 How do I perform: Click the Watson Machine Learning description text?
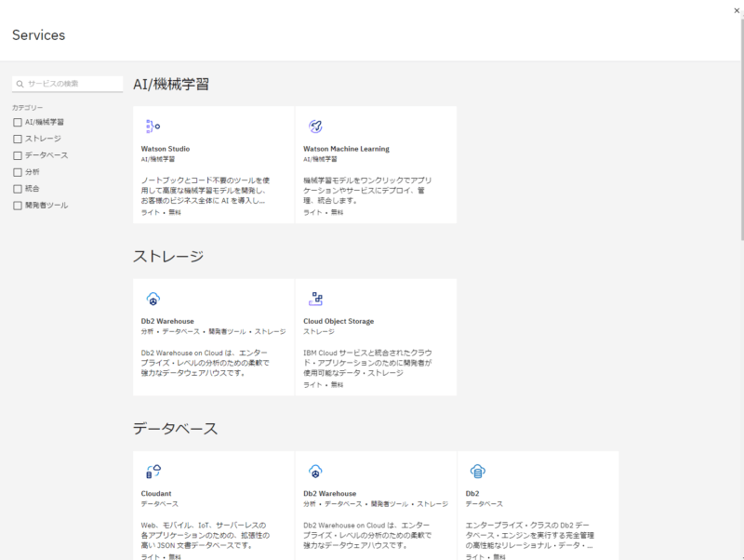pyautogui.click(x=367, y=191)
